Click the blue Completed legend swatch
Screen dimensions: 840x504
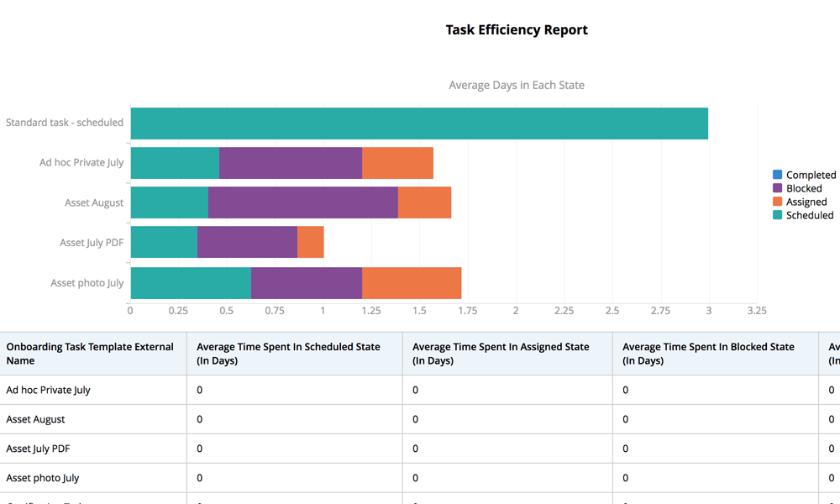coord(777,175)
